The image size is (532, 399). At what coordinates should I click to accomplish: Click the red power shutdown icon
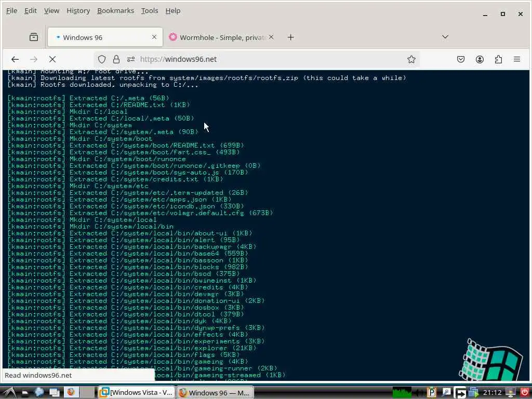525,392
